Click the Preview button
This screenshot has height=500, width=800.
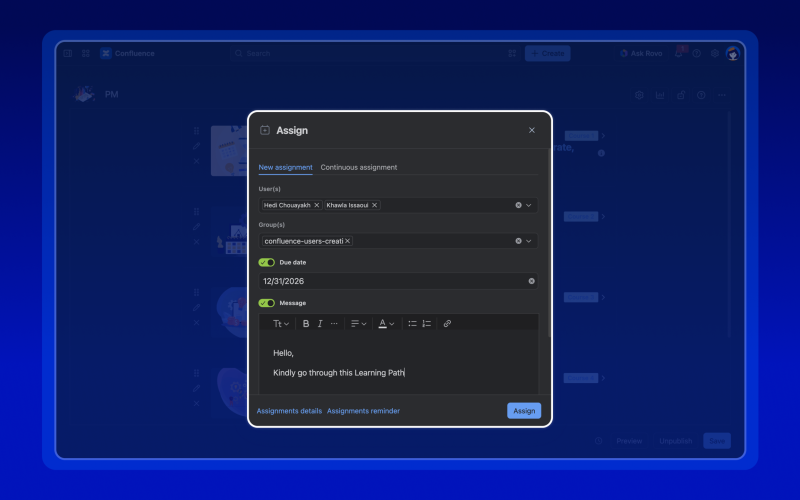[629, 441]
